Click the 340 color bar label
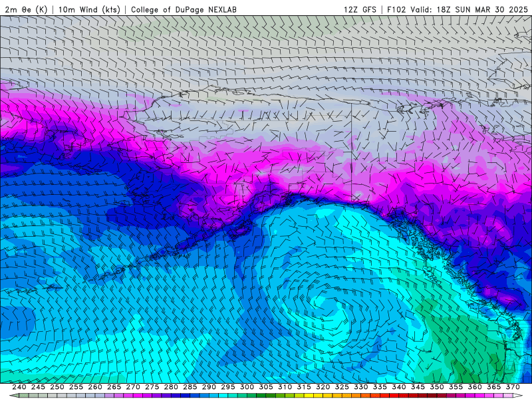This screenshot has height=399, width=532. coord(399,387)
